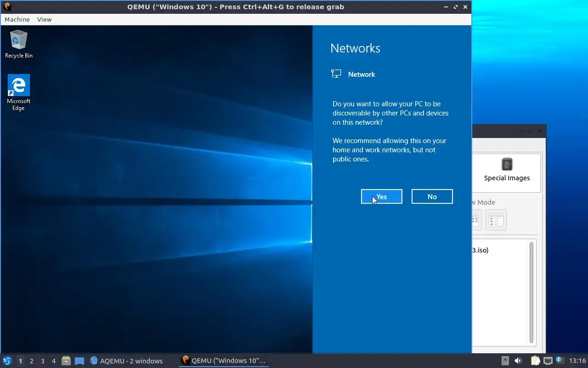Image resolution: width=588 pixels, height=368 pixels.
Task: Open the volume control tray icon
Action: [518, 361]
